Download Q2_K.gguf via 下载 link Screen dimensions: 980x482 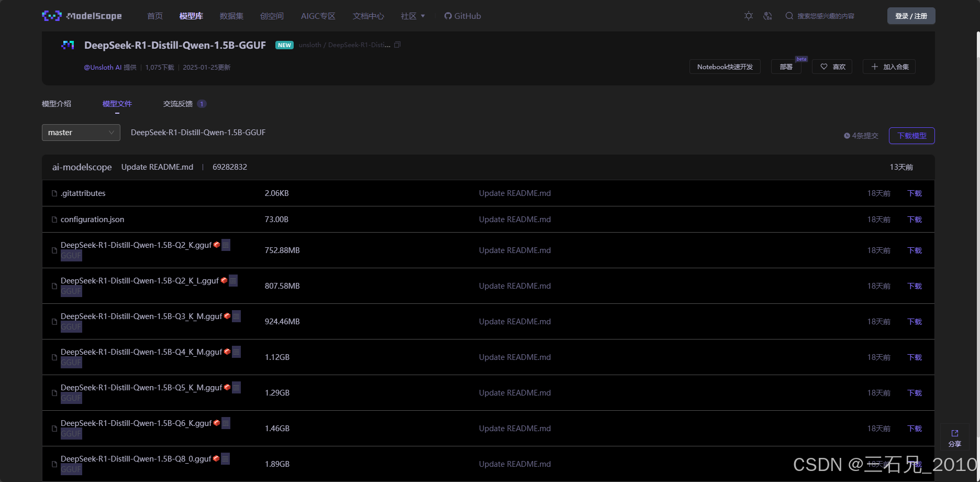coord(915,250)
